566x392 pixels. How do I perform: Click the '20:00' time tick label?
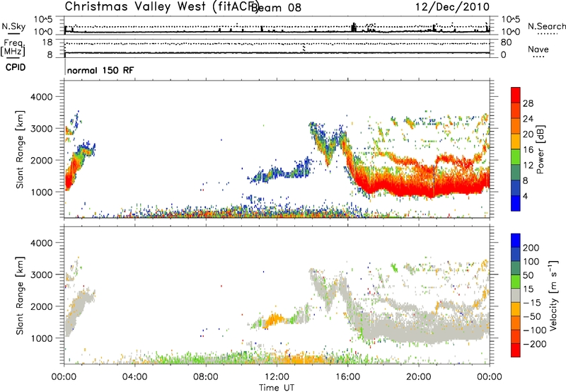click(418, 377)
